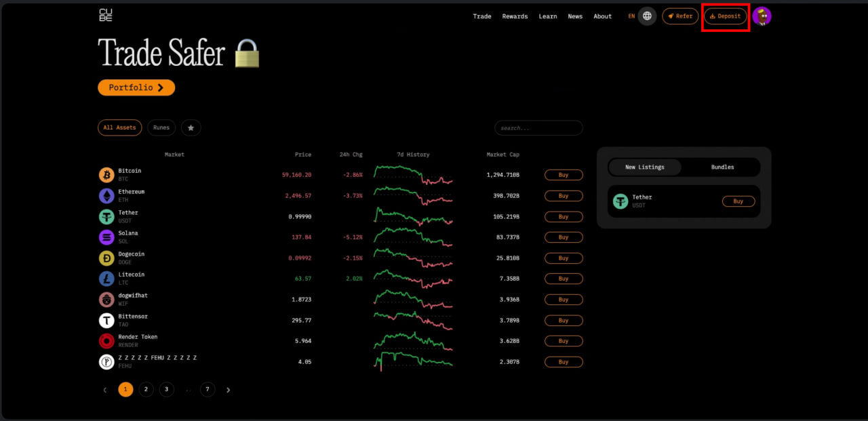Buy Render Token

pyautogui.click(x=564, y=341)
